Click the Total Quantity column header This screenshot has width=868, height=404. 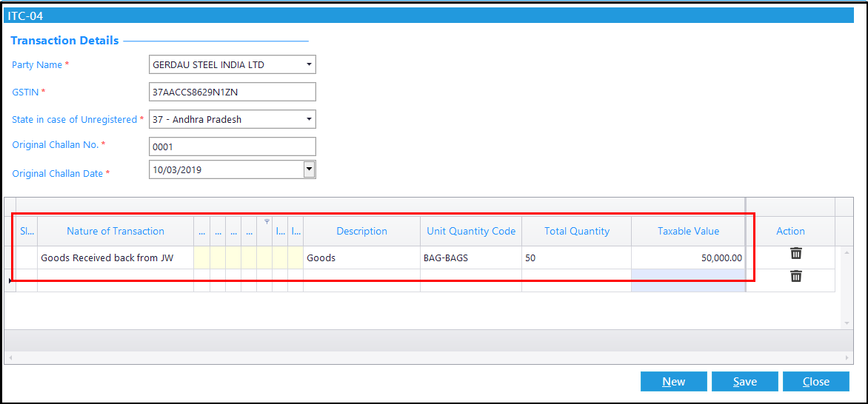tap(576, 232)
